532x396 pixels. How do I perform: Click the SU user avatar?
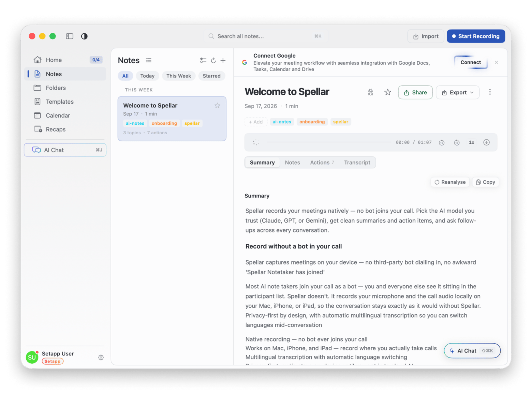[x=32, y=357]
